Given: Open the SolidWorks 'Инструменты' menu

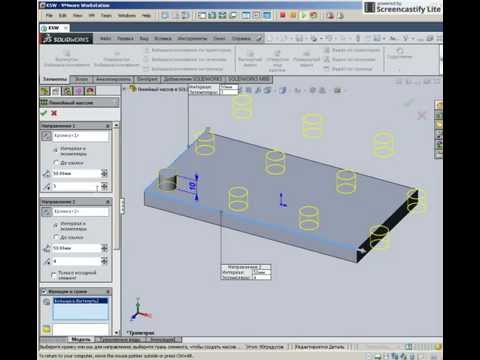Looking at the screenshot, I should 192,39.
